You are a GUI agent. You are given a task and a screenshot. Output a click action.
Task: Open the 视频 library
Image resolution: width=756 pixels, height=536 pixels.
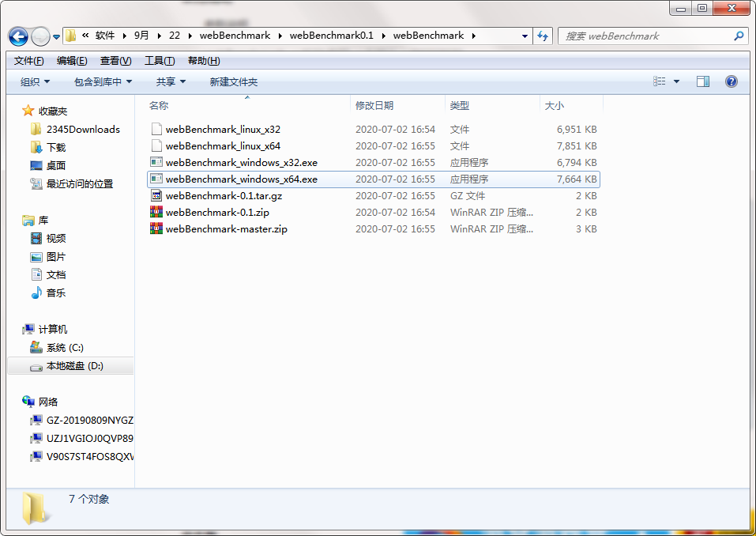tap(56, 238)
